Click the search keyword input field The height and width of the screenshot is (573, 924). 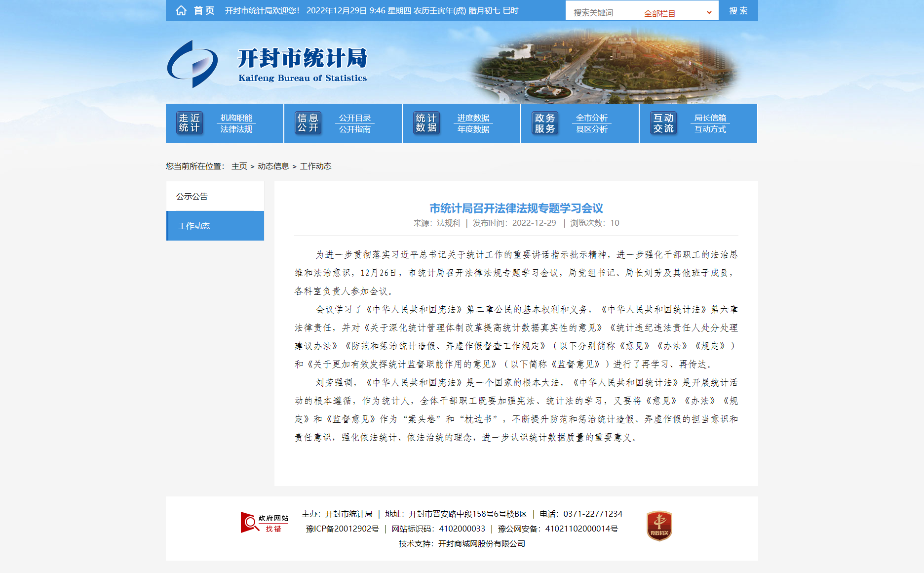[602, 13]
